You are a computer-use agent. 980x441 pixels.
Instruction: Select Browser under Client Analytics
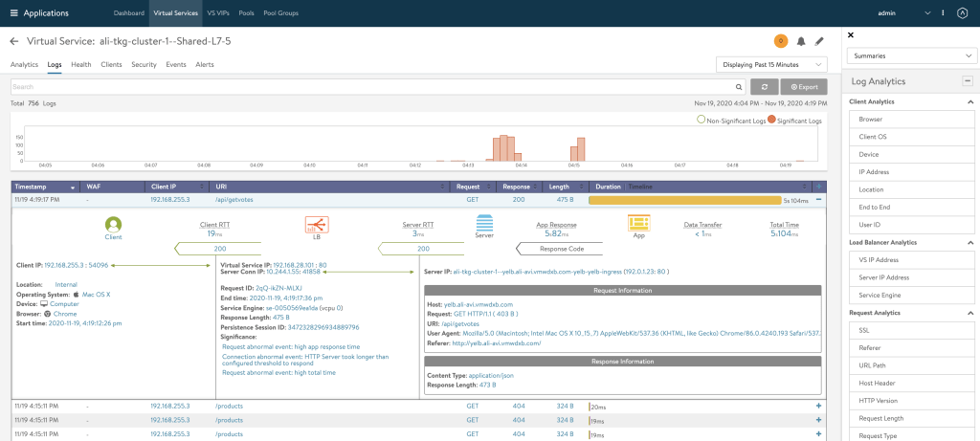coord(910,120)
